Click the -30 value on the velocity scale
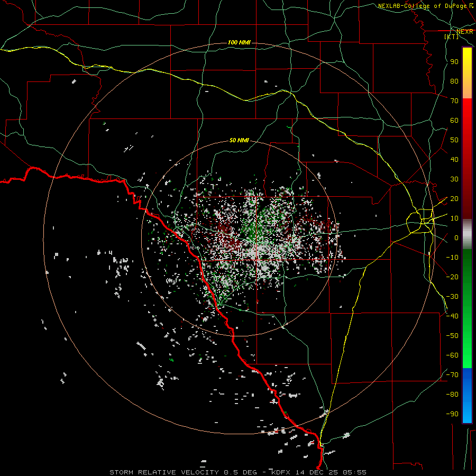476x476 pixels. 452,297
